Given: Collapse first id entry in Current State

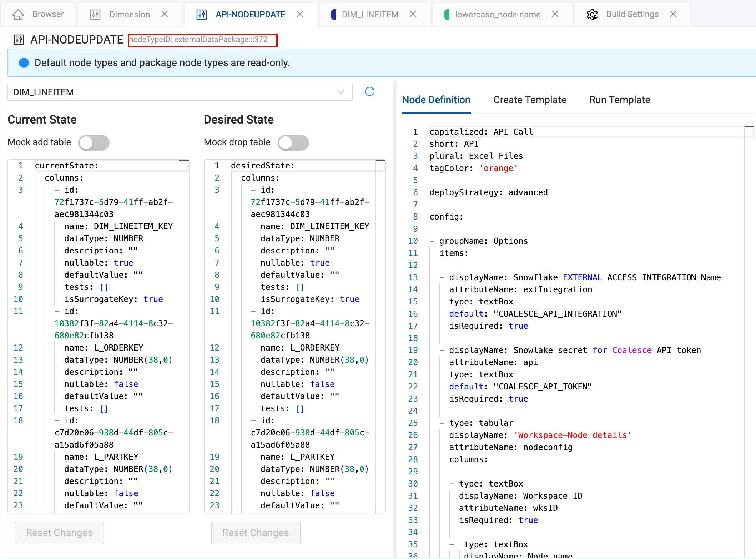Looking at the screenshot, I should point(57,190).
